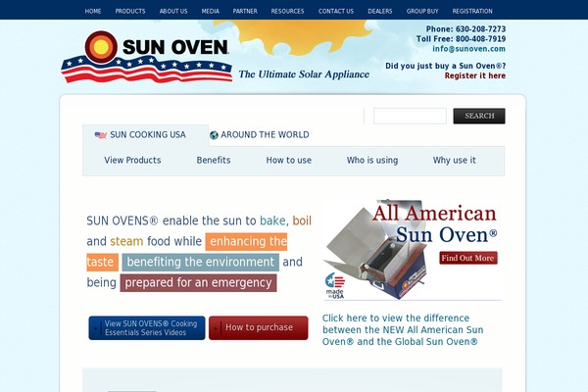Open the PRODUCTS menu

(x=130, y=11)
